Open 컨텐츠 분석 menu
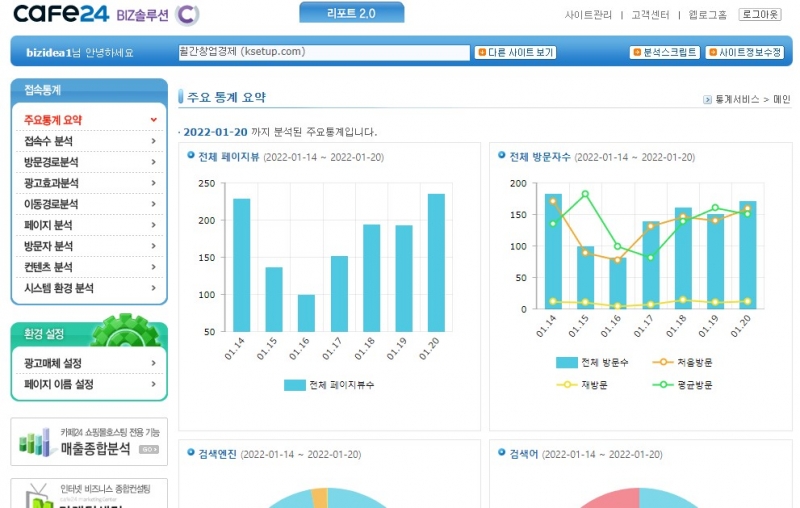 48,267
